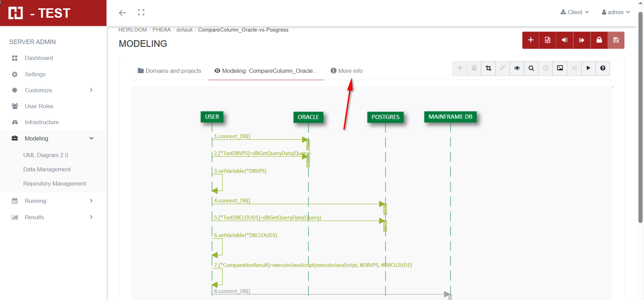Click the red import arrow icon
The width and height of the screenshot is (644, 300).
click(x=565, y=40)
